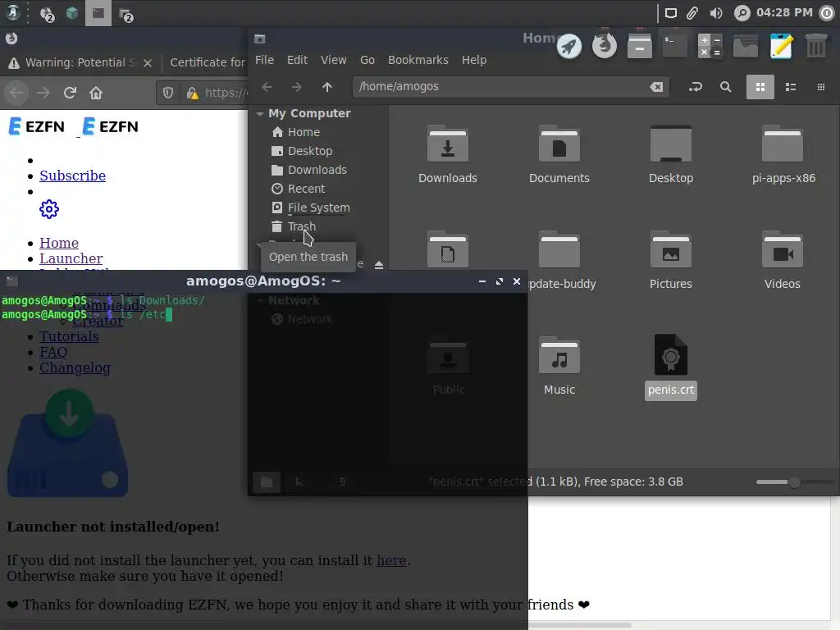Switch to the Certificate for browser tab

pyautogui.click(x=208, y=62)
